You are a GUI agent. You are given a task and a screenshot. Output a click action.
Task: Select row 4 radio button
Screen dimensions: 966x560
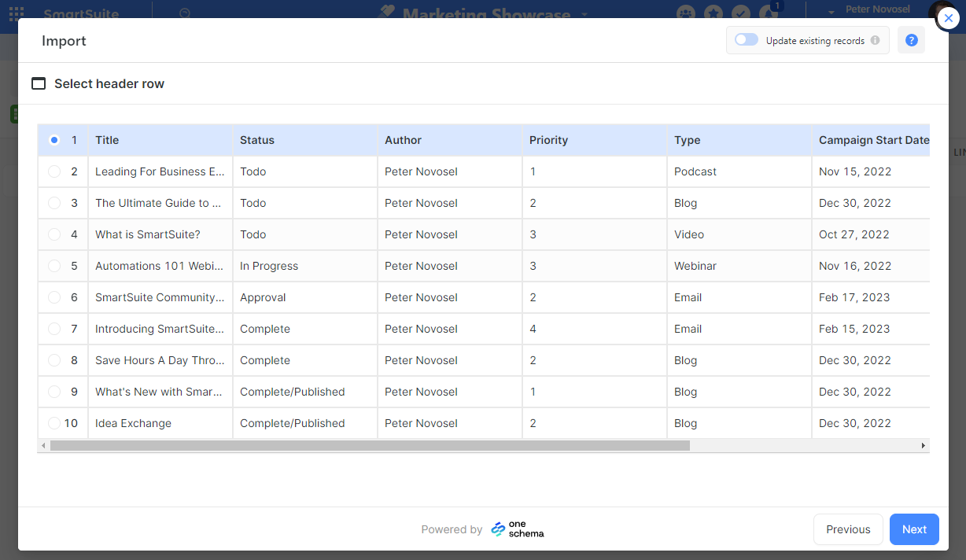coord(53,234)
